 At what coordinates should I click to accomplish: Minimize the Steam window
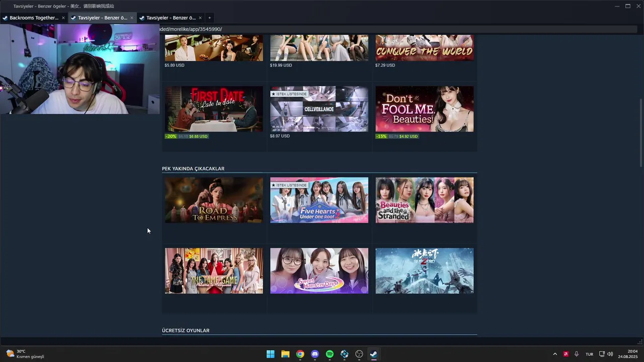(617, 6)
